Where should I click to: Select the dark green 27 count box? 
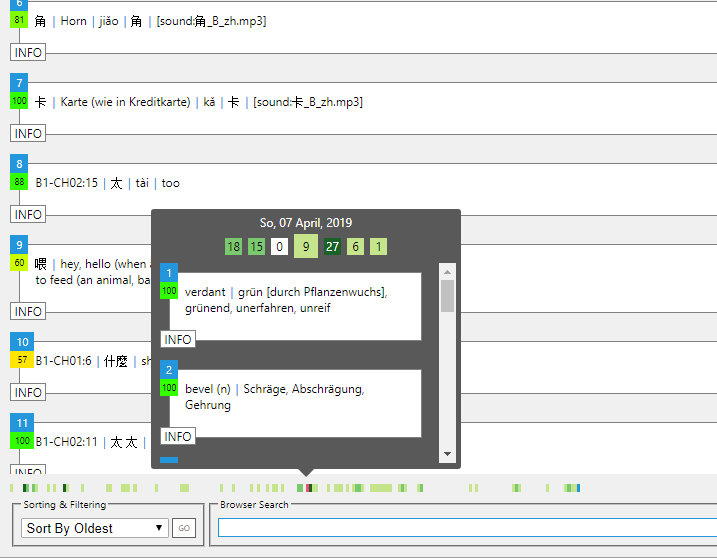point(332,247)
